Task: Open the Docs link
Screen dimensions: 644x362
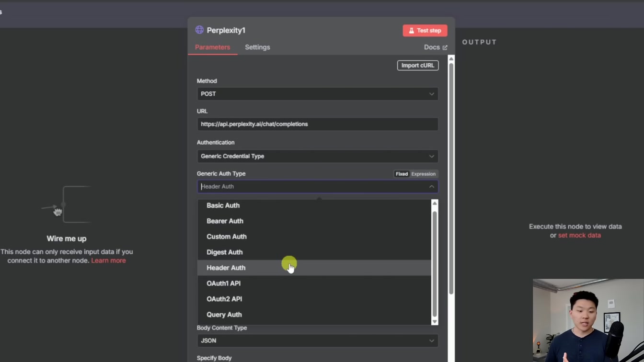Action: [436, 47]
